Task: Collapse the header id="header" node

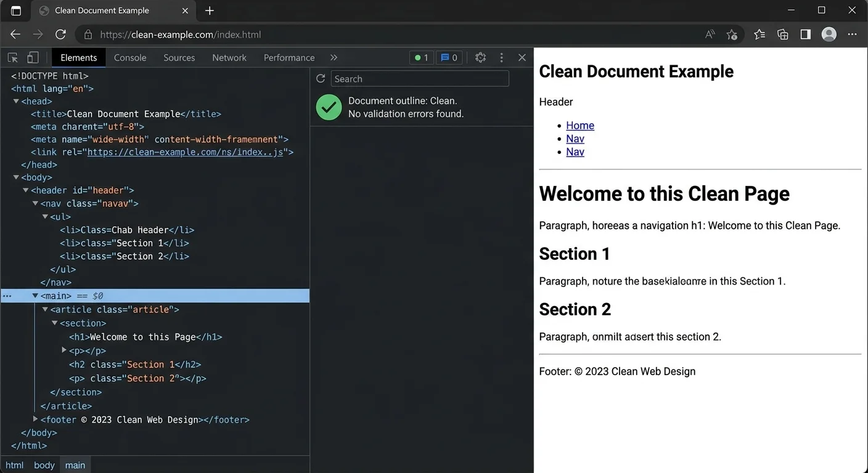Action: pos(26,190)
